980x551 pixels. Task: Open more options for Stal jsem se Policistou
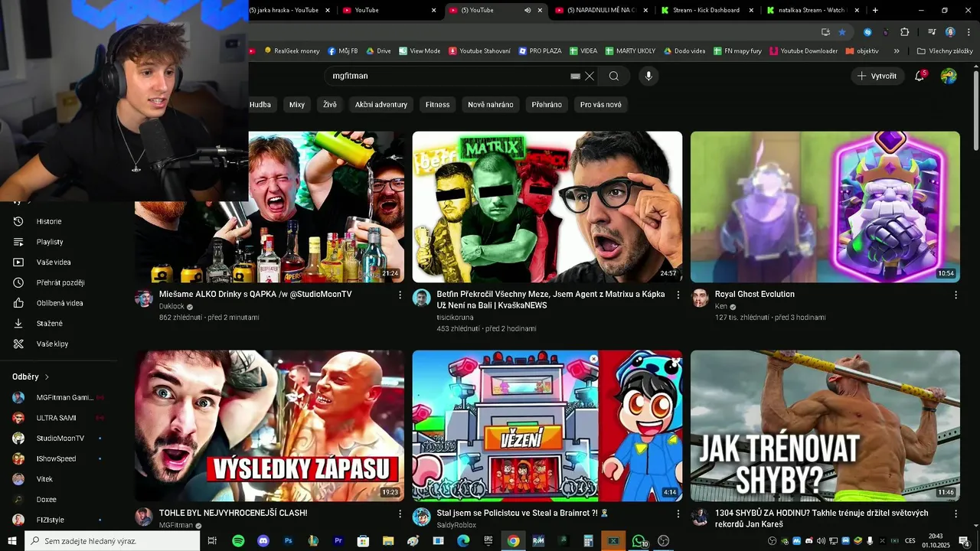click(678, 514)
